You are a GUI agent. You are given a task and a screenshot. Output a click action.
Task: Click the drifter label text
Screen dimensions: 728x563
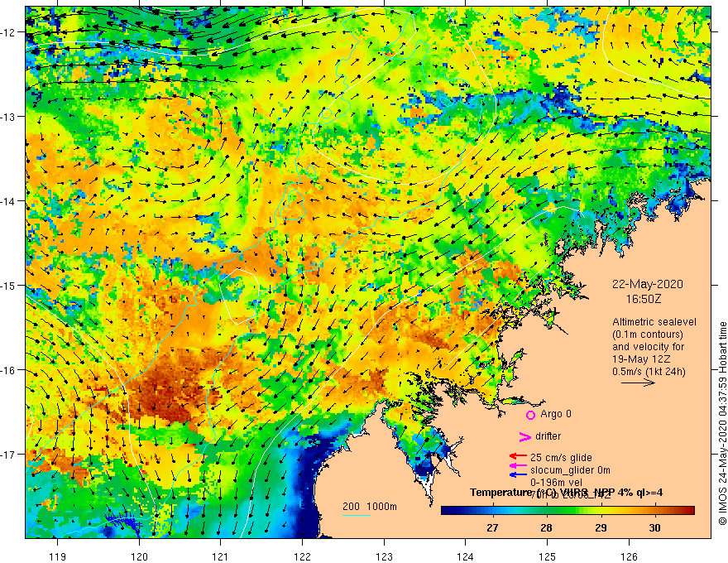click(548, 436)
